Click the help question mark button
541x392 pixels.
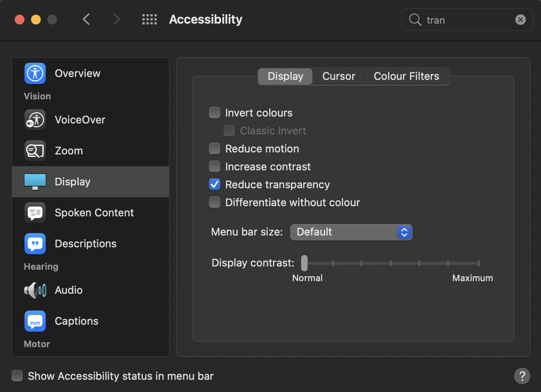pos(522,376)
